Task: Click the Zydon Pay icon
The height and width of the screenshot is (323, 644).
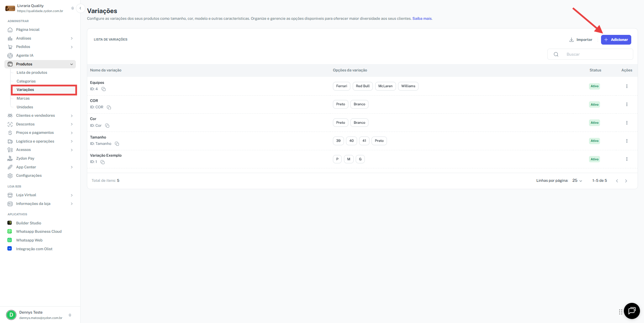Action: pyautogui.click(x=10, y=158)
